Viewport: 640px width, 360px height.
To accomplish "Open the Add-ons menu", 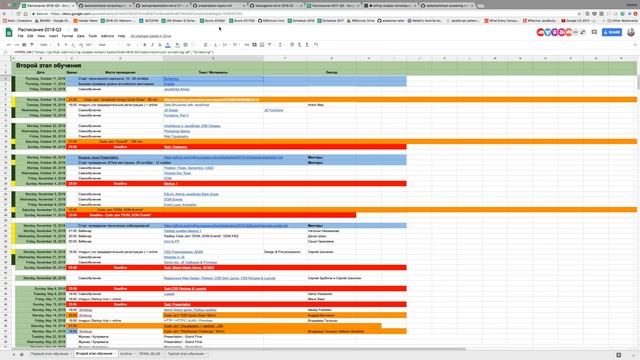I will [x=107, y=36].
